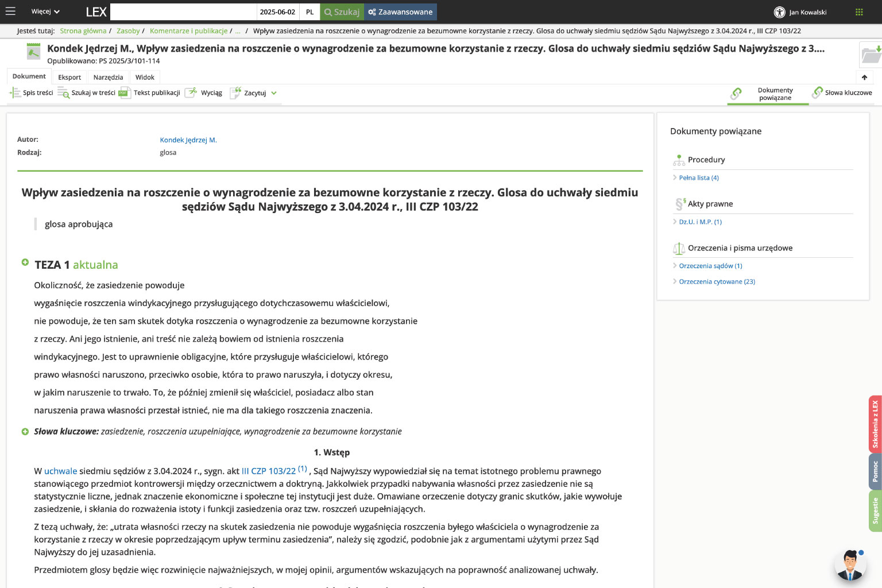
Task: Click the green Szukaj button
Action: coord(342,12)
